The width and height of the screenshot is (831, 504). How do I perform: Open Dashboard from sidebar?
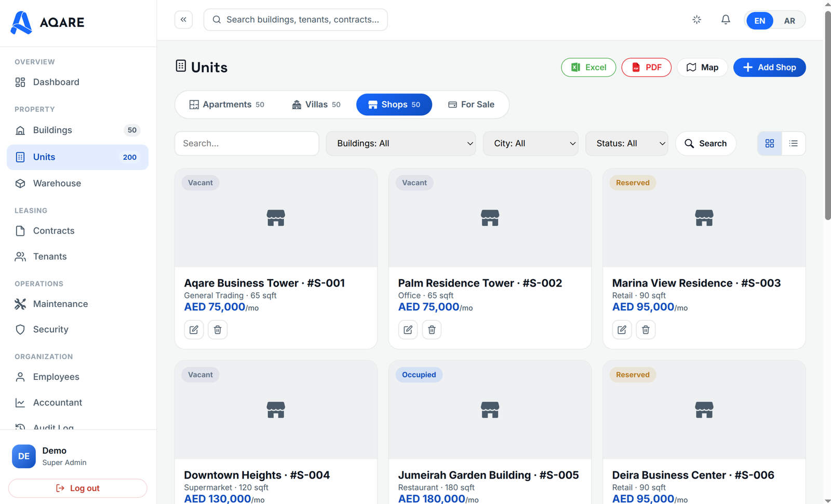pos(77,82)
